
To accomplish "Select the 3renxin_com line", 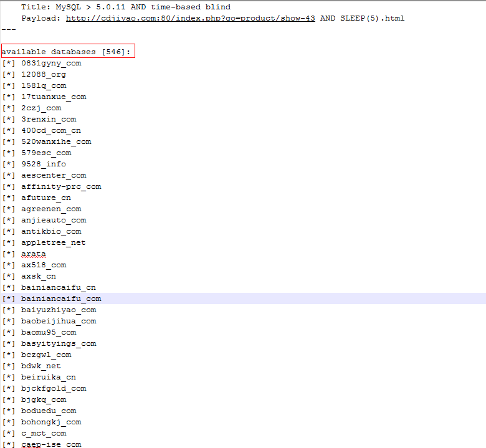I will [x=49, y=119].
